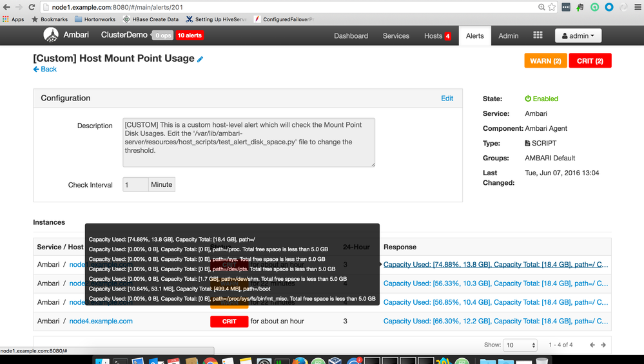
Task: Reload the page with the refresh icon
Action: click(x=32, y=7)
